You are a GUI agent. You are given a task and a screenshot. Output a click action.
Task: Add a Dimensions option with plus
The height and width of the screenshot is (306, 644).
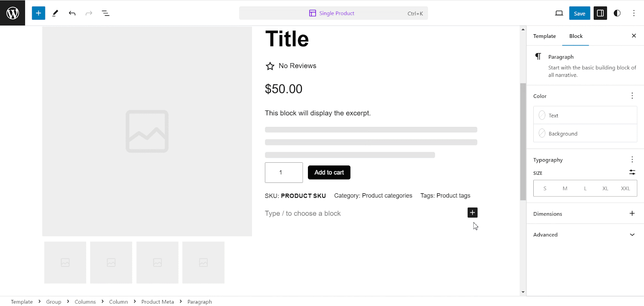click(x=632, y=213)
